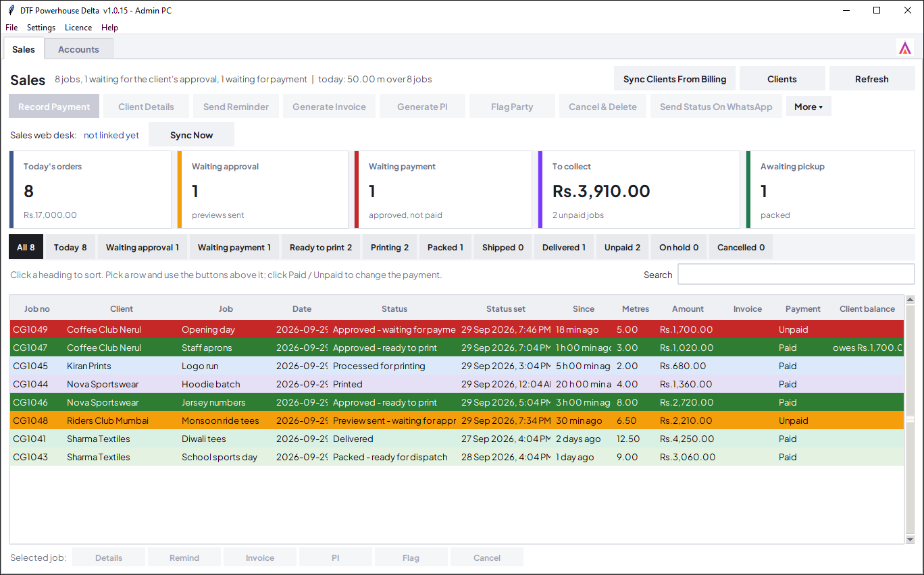Filter by Delivered 1

point(564,248)
